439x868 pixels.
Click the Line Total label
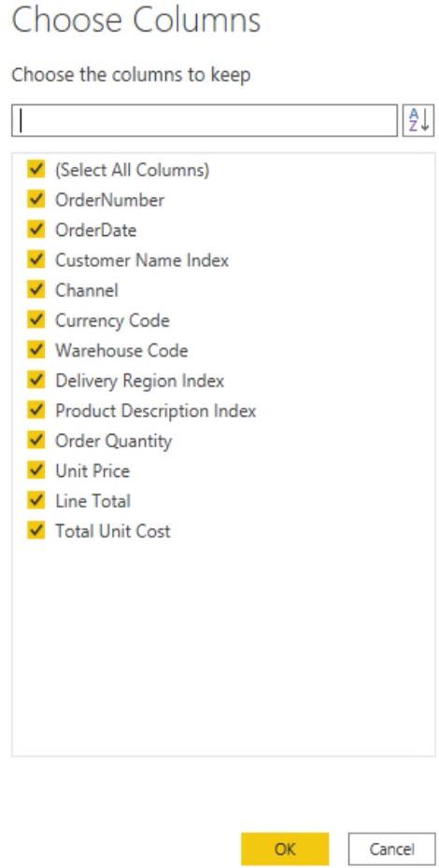[93, 501]
